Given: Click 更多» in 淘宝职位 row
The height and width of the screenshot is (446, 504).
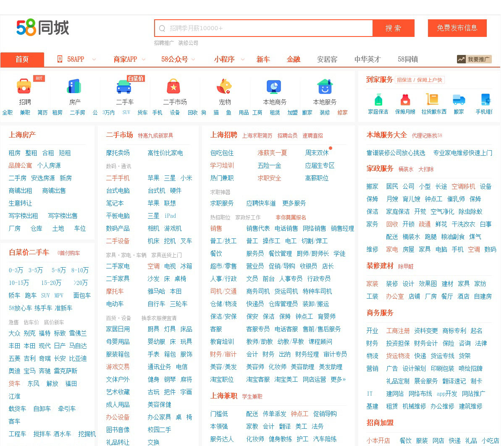Looking at the screenshot, I should pos(338,379).
